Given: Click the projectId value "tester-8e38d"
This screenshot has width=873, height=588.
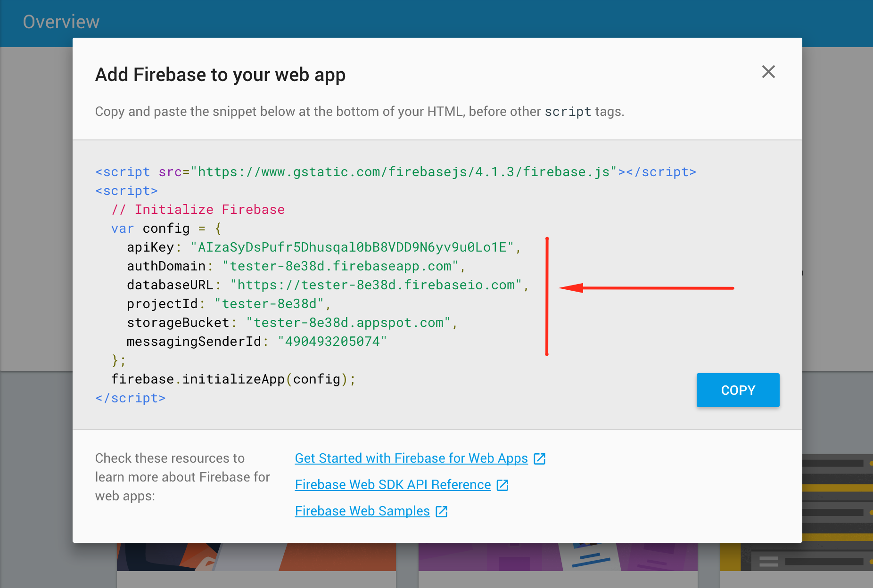Looking at the screenshot, I should click(269, 304).
